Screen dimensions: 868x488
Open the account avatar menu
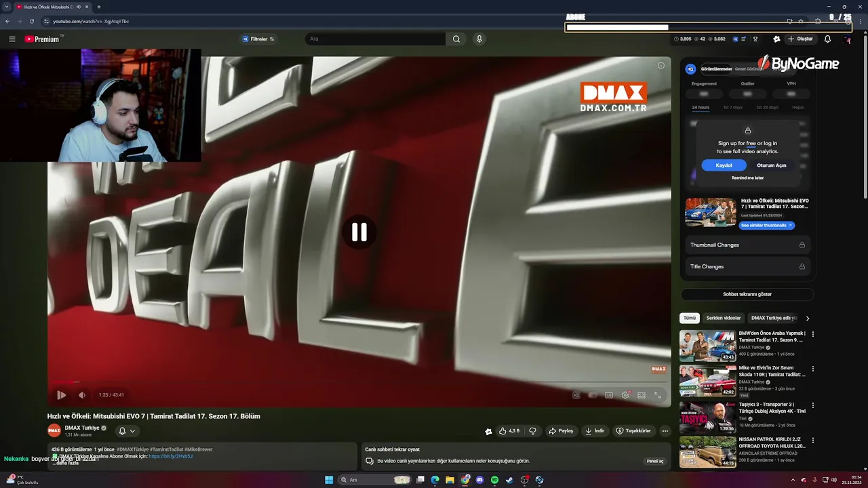tap(847, 39)
